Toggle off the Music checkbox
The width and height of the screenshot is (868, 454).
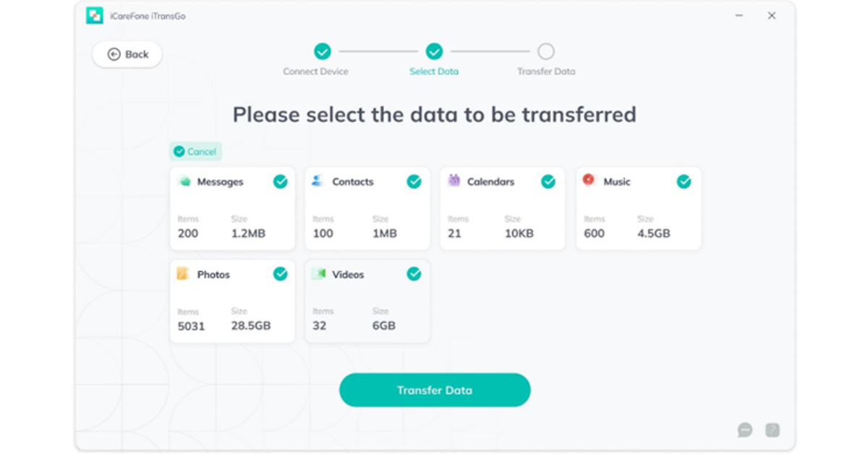(x=684, y=182)
